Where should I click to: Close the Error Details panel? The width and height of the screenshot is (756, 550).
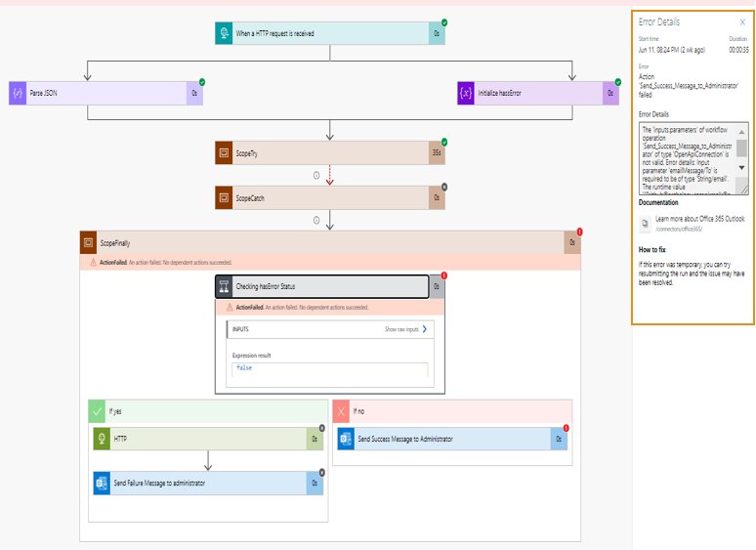coord(742,21)
